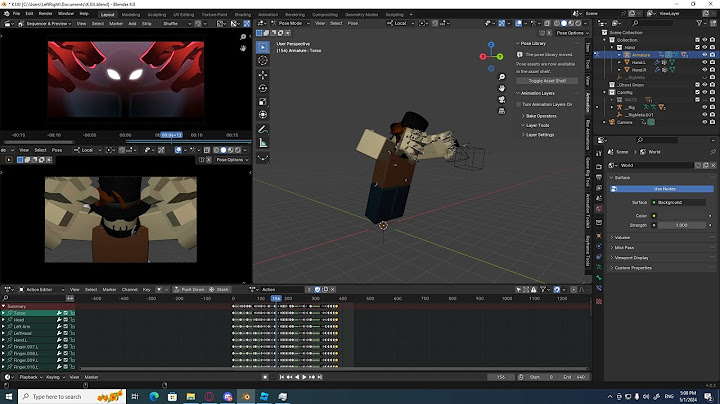The image size is (720, 404).
Task: Pin the World properties with the pin icon
Action: click(713, 152)
